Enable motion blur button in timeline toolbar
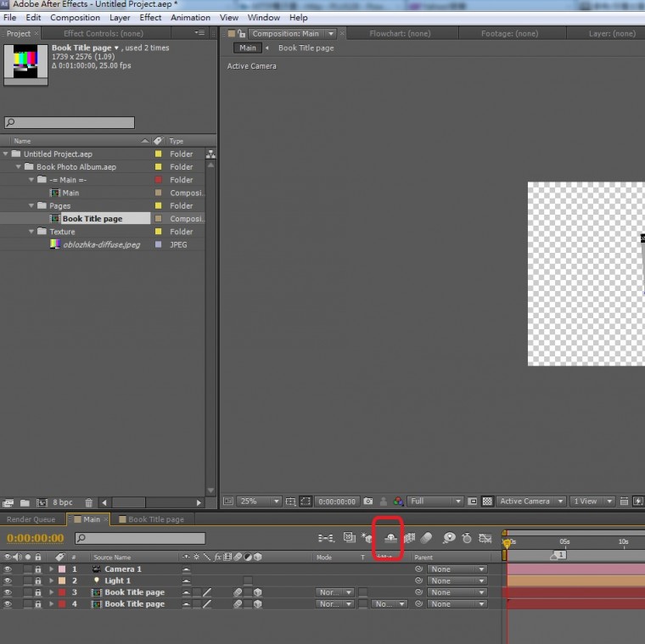Viewport: 645px width, 644px height. click(x=427, y=538)
